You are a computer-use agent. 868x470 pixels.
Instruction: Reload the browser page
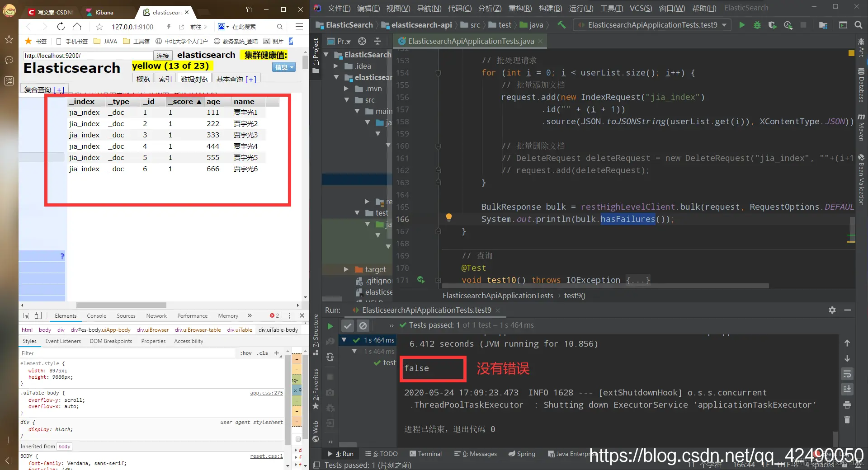(x=61, y=27)
